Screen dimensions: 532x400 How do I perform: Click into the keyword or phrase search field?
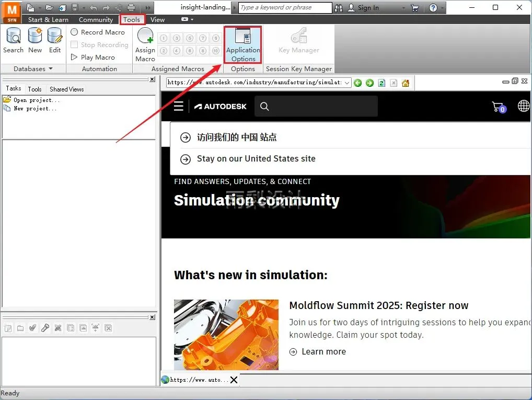point(285,7)
